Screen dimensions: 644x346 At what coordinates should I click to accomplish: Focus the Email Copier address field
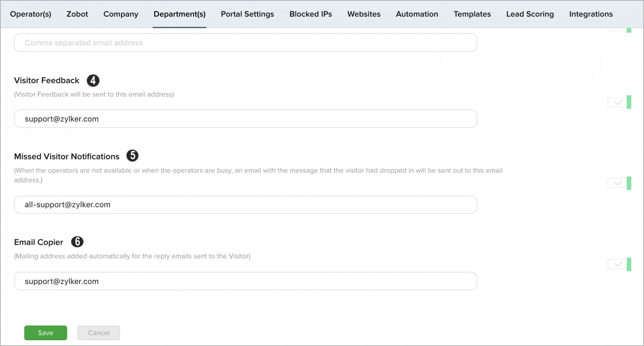click(x=245, y=281)
